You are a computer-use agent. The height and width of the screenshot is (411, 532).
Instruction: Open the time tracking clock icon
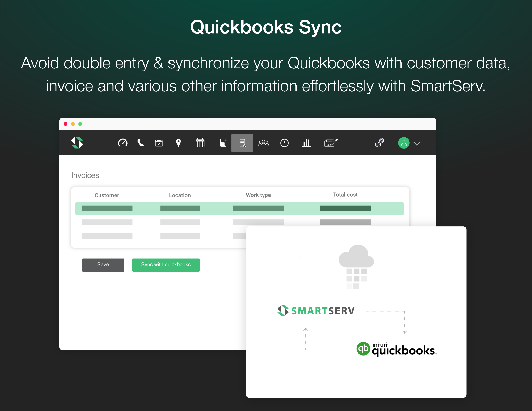[x=284, y=143]
